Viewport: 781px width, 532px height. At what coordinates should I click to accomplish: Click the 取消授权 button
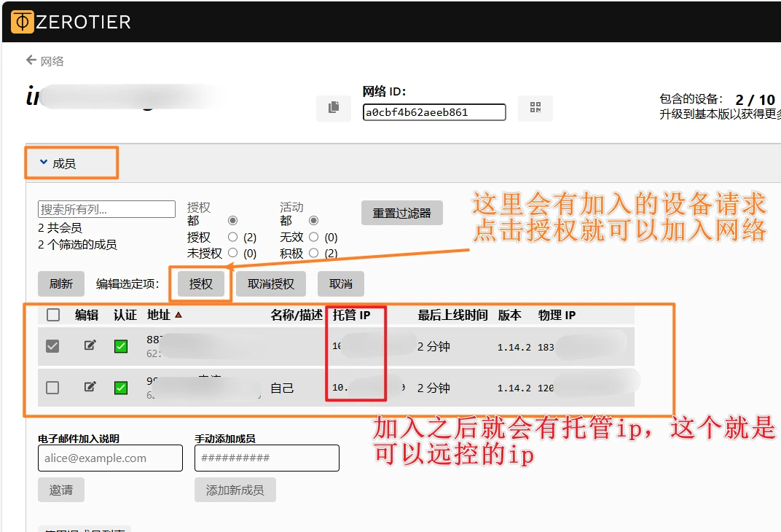[271, 284]
